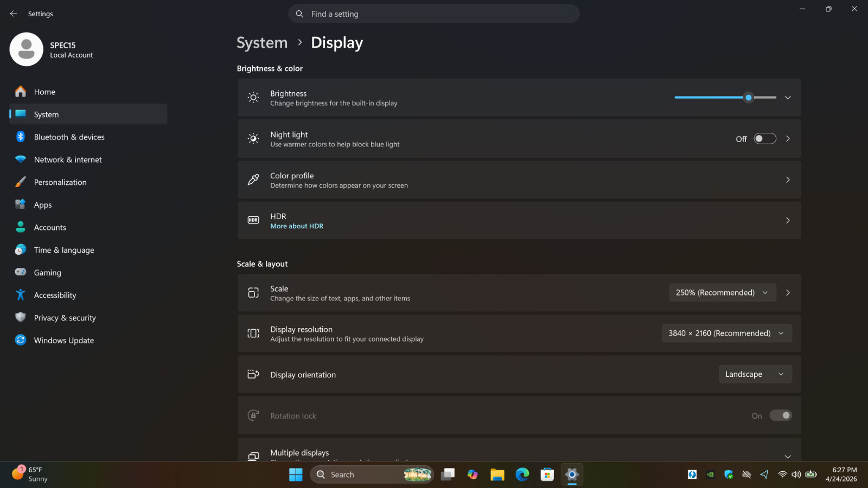Click the Color profile eyedropper icon
This screenshot has width=868, height=488.
click(x=253, y=179)
